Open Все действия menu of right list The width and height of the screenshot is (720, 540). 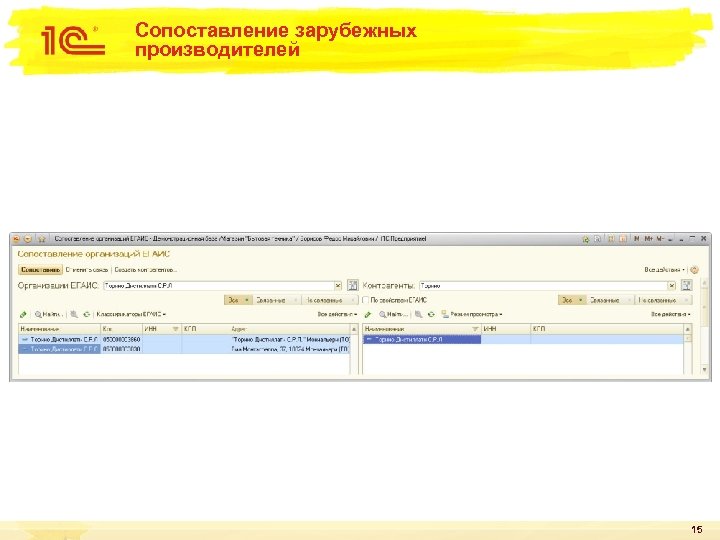(670, 315)
